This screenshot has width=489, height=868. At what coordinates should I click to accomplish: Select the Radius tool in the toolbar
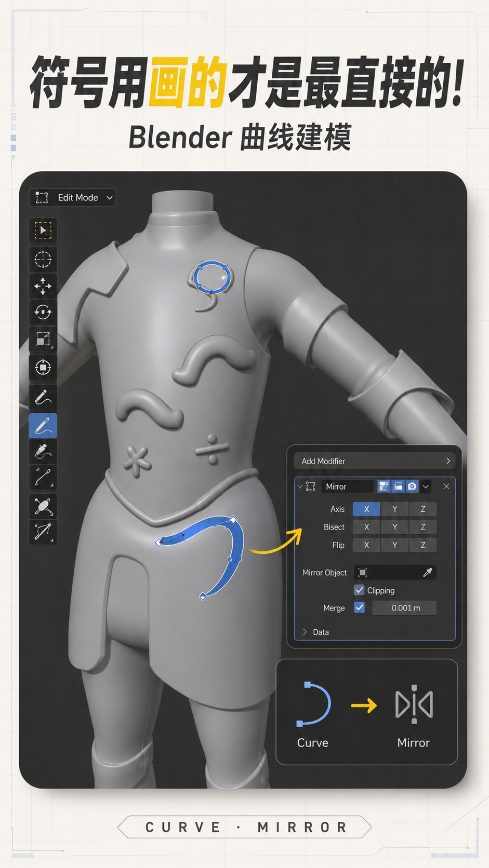[43, 506]
